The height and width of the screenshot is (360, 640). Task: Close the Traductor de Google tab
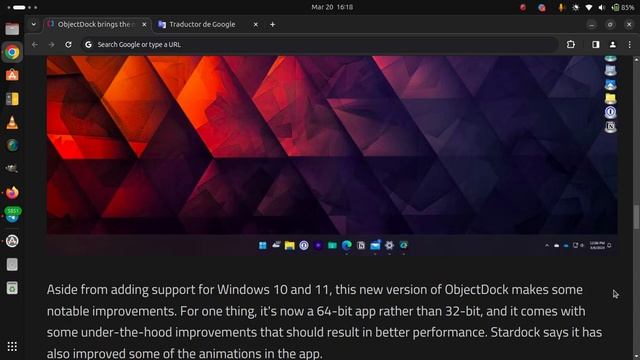[256, 24]
